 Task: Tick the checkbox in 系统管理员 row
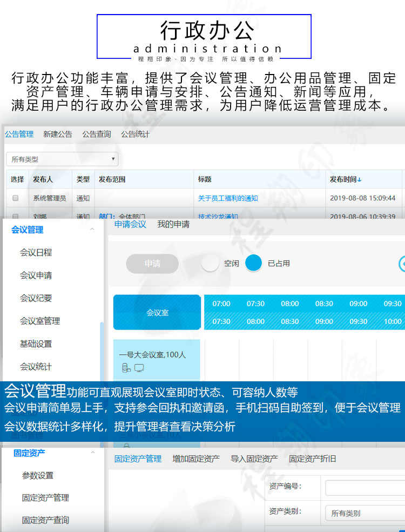15,198
